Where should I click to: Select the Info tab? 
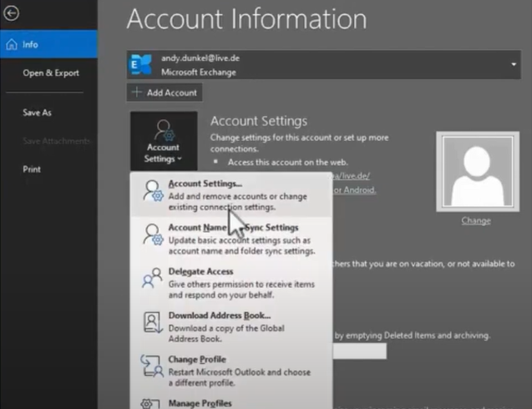(48, 44)
